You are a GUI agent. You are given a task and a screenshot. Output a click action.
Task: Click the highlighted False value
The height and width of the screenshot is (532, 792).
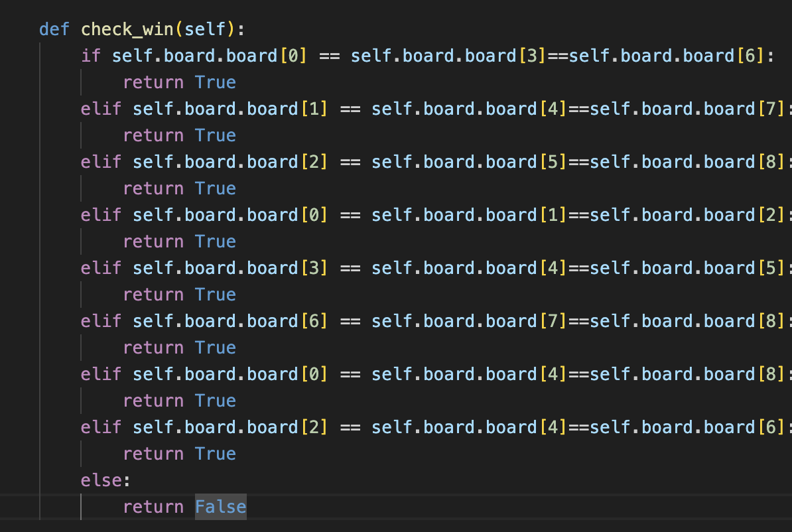click(x=220, y=507)
